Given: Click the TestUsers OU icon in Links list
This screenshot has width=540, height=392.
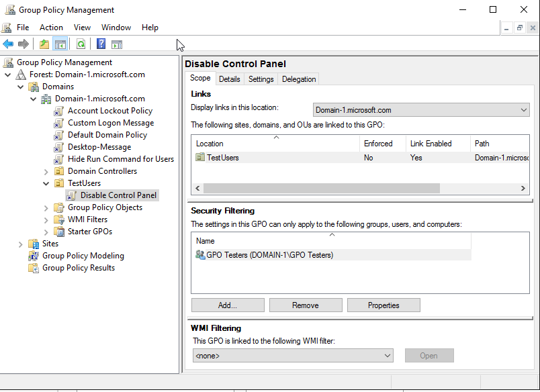Looking at the screenshot, I should [200, 157].
